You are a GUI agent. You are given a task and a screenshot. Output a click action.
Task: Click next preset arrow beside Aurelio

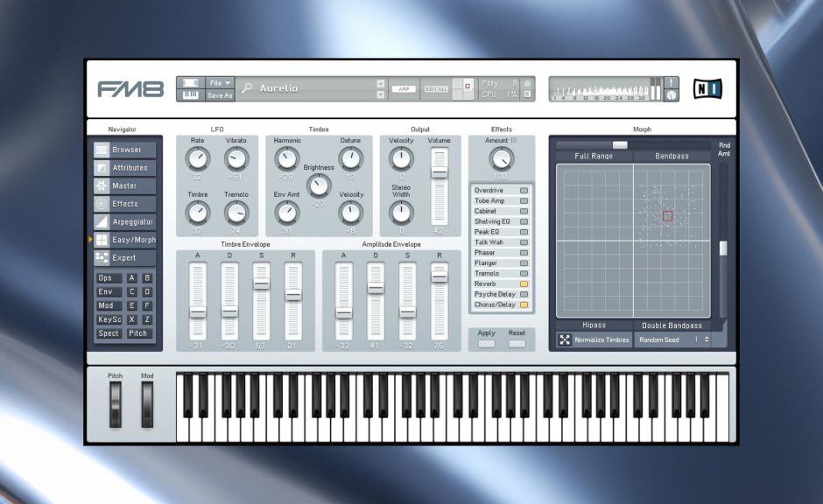click(381, 94)
